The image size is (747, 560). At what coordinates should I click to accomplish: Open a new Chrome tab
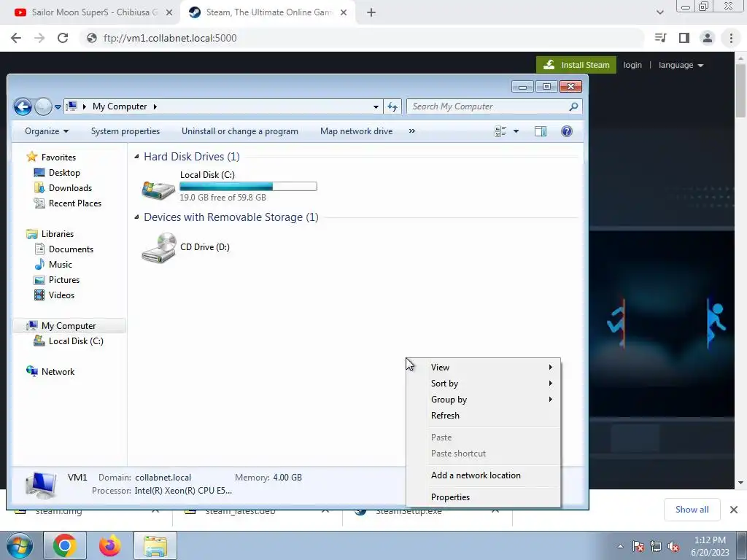coord(371,13)
